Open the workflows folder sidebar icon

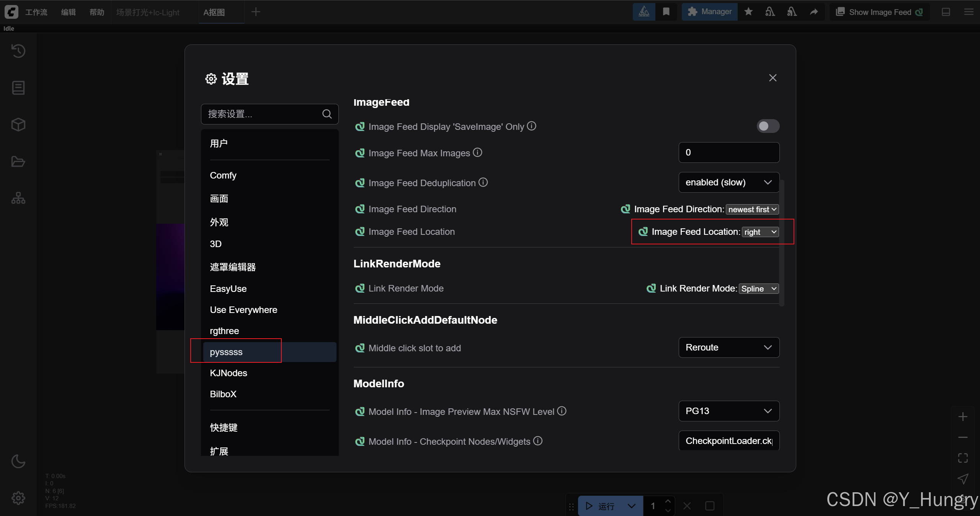(x=18, y=161)
